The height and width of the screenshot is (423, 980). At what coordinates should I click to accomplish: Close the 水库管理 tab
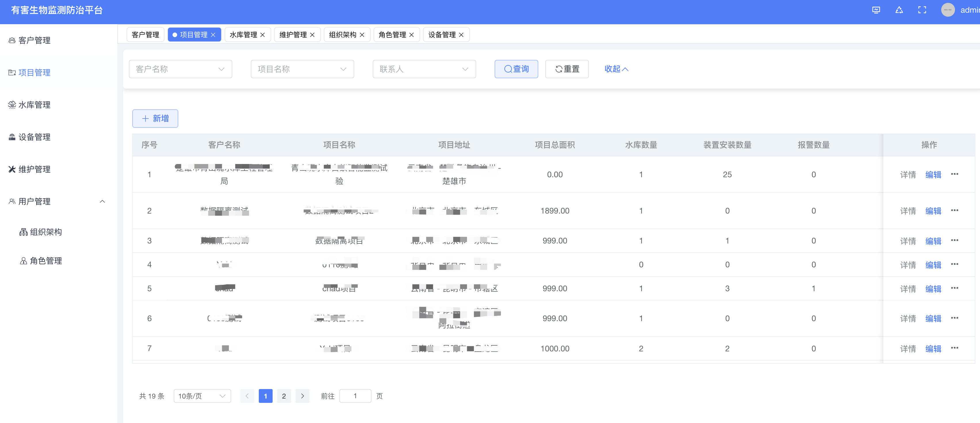[263, 35]
